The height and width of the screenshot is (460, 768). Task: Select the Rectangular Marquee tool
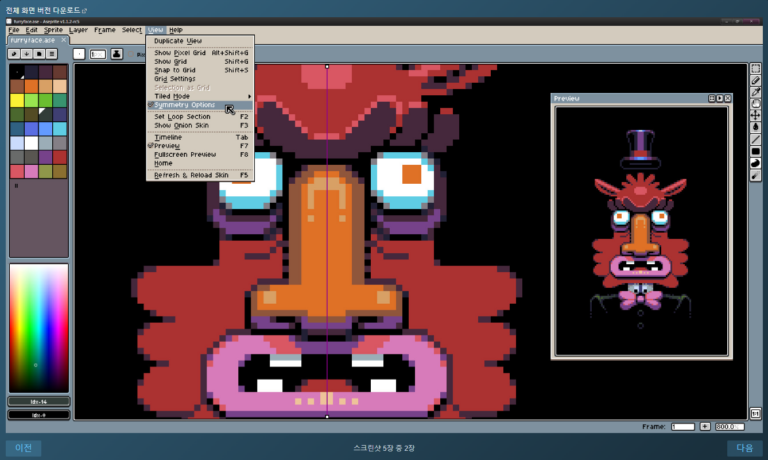(x=755, y=69)
